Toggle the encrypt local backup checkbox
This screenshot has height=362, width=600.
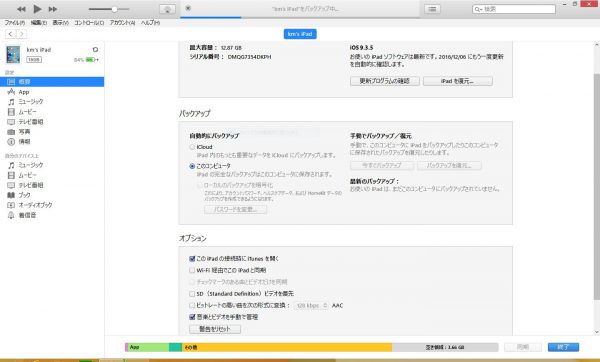200,185
